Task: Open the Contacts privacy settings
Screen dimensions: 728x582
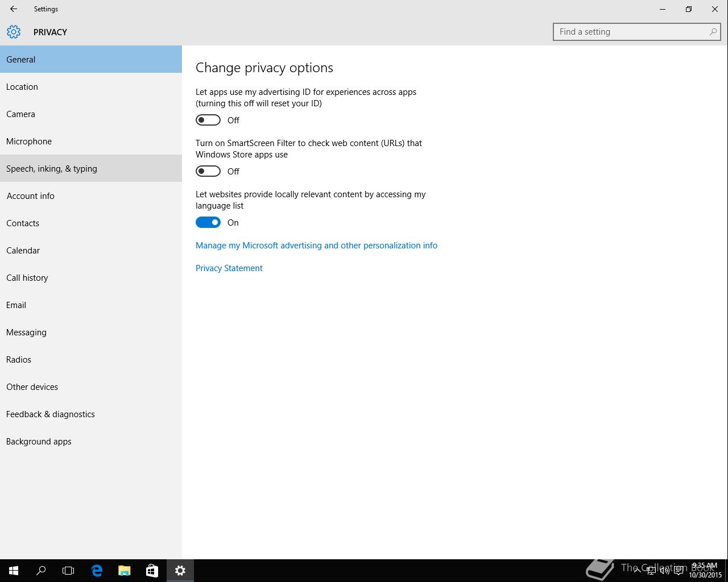Action: click(91, 223)
